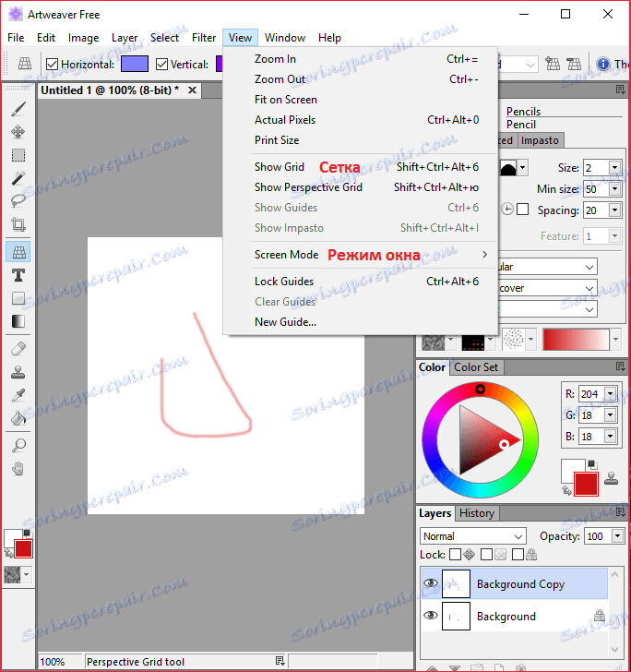
Task: Close the Untitled 1 document tab
Action: click(192, 90)
